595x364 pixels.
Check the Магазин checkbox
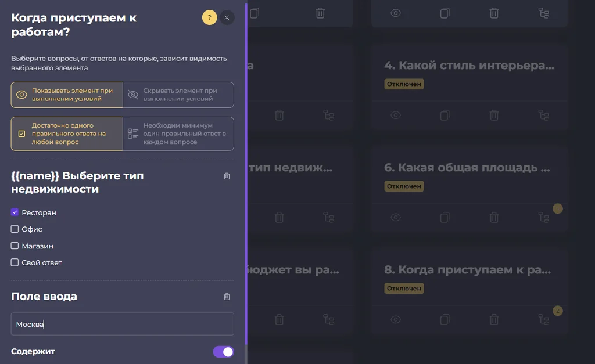pyautogui.click(x=15, y=246)
